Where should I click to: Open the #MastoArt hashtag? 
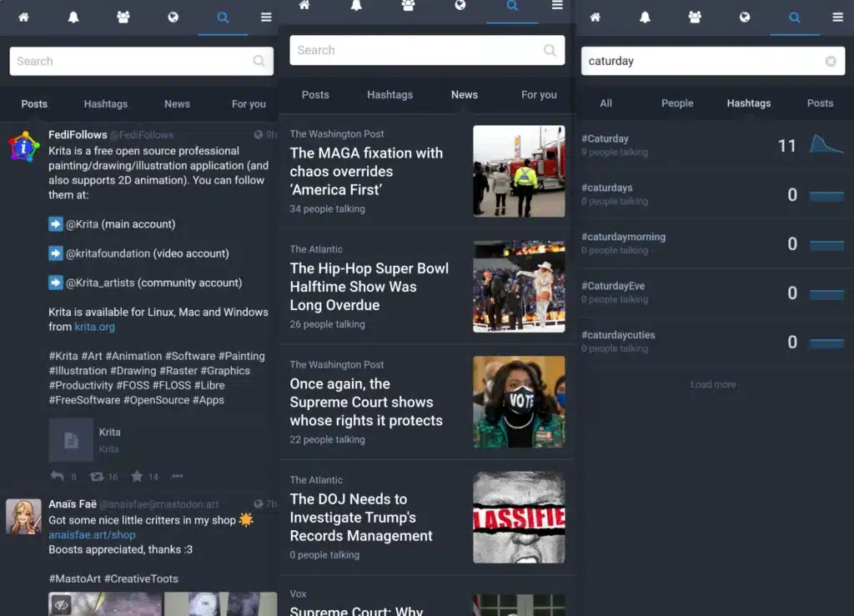[x=74, y=579]
